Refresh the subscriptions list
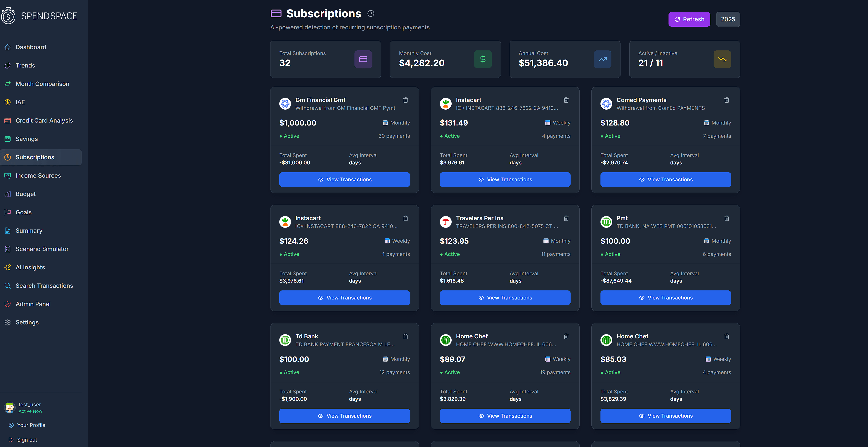 689,19
